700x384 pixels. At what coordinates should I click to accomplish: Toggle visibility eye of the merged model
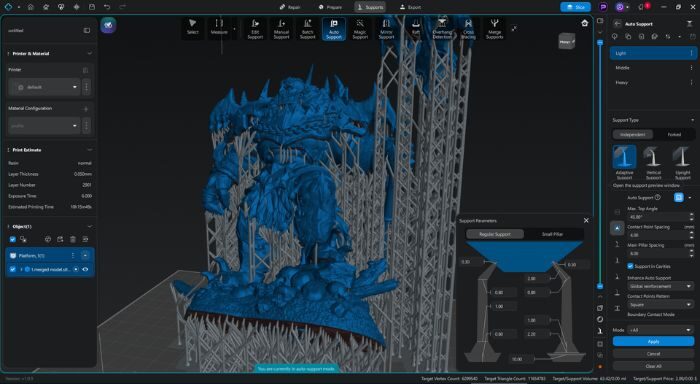[x=85, y=269]
